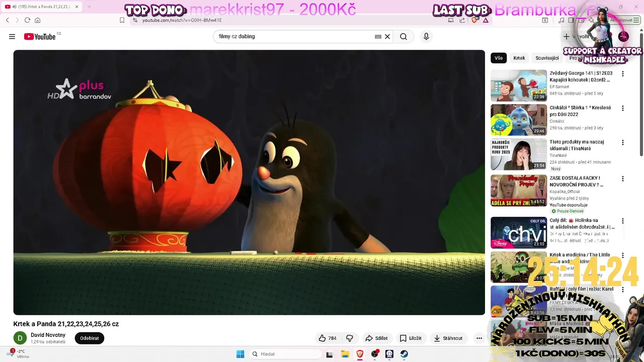Clear the search box with the X
Viewport: 644px width, 362px height.
click(x=387, y=37)
